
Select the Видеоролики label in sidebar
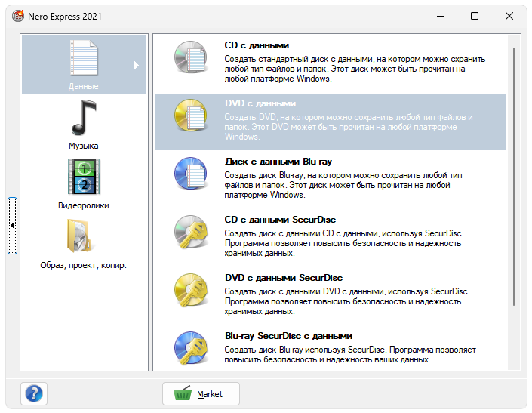84,205
